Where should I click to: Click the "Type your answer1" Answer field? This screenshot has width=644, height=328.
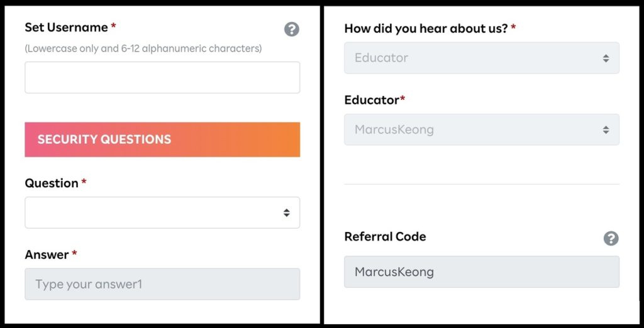pyautogui.click(x=162, y=284)
